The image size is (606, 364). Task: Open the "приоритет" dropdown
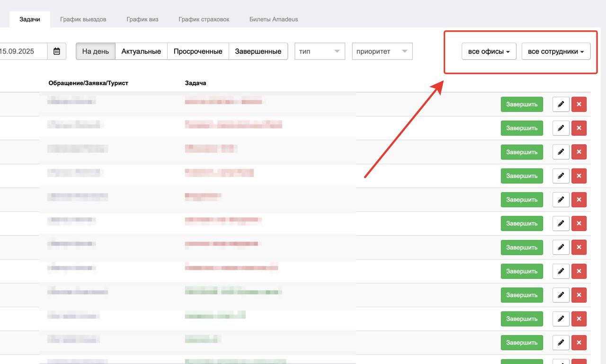tap(382, 52)
